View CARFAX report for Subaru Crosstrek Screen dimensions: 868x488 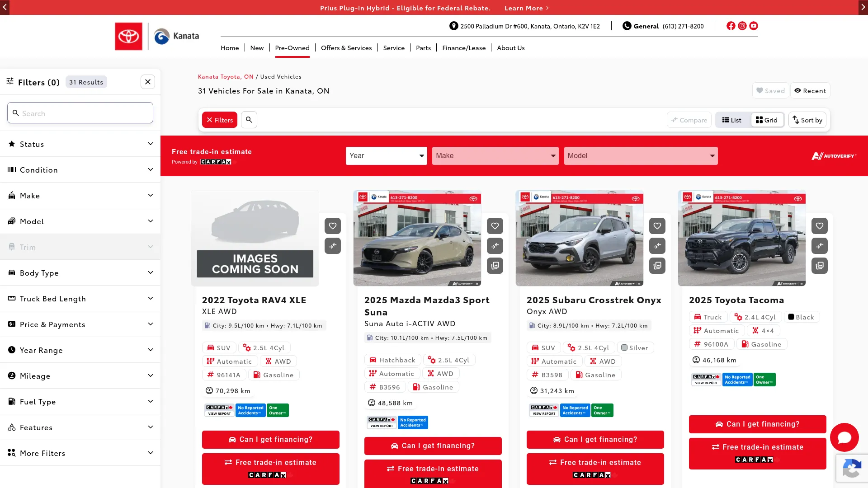click(544, 410)
